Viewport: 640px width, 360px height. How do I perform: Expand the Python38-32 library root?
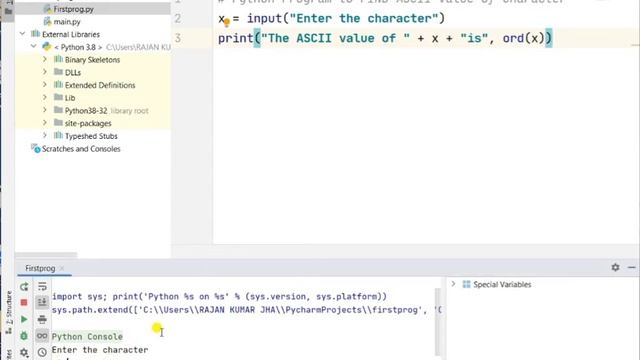[x=45, y=110]
